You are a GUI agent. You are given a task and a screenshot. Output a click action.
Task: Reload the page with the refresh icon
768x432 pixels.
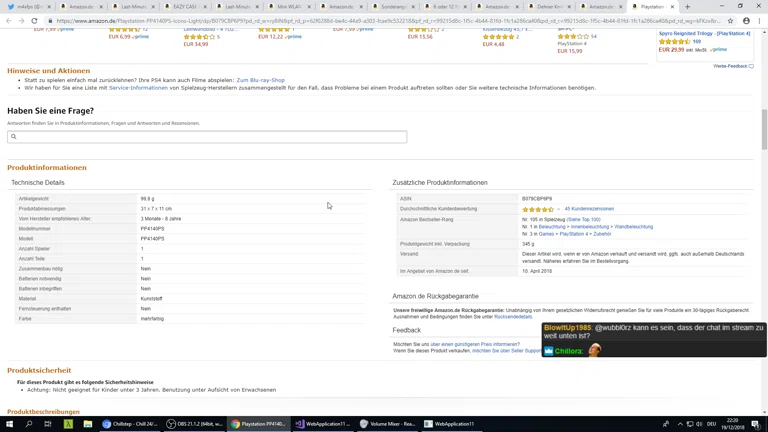34,20
